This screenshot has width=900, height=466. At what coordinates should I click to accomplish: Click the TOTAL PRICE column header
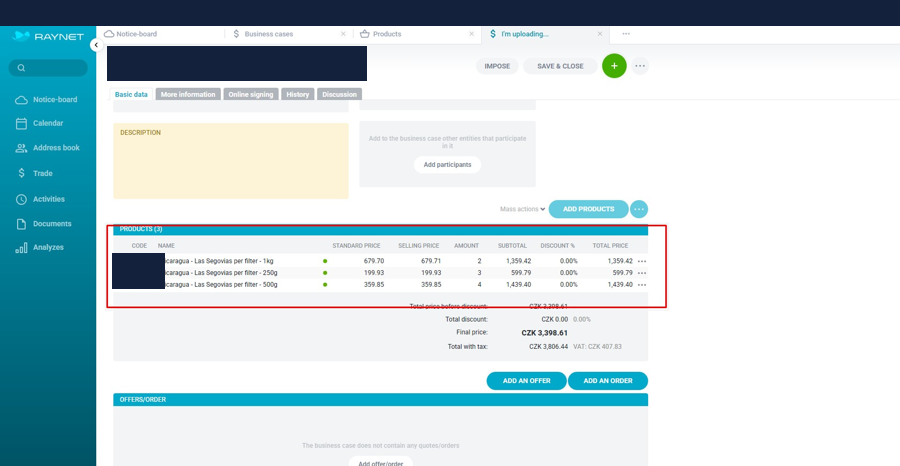tap(610, 246)
